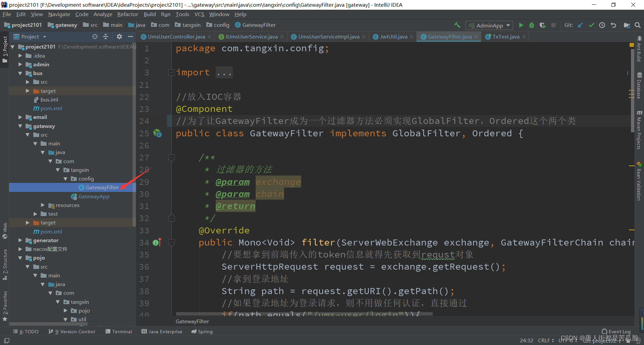Image resolution: width=644 pixels, height=345 pixels.
Task: Click CRLF line separator in status bar
Action: [x=546, y=340]
